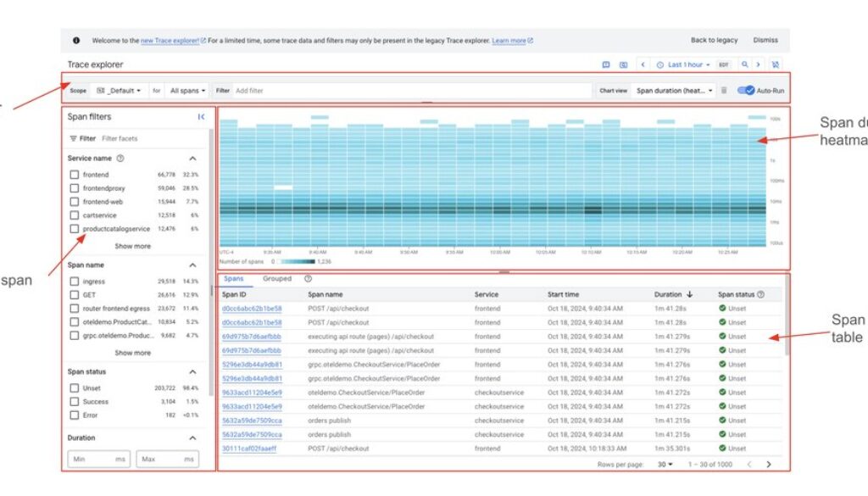Go to next page of spans
This screenshot has height=496, width=868.
point(769,464)
